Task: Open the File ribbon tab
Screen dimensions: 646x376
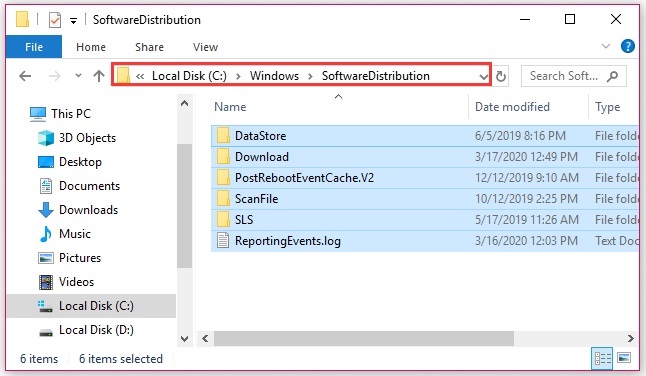Action: click(34, 47)
